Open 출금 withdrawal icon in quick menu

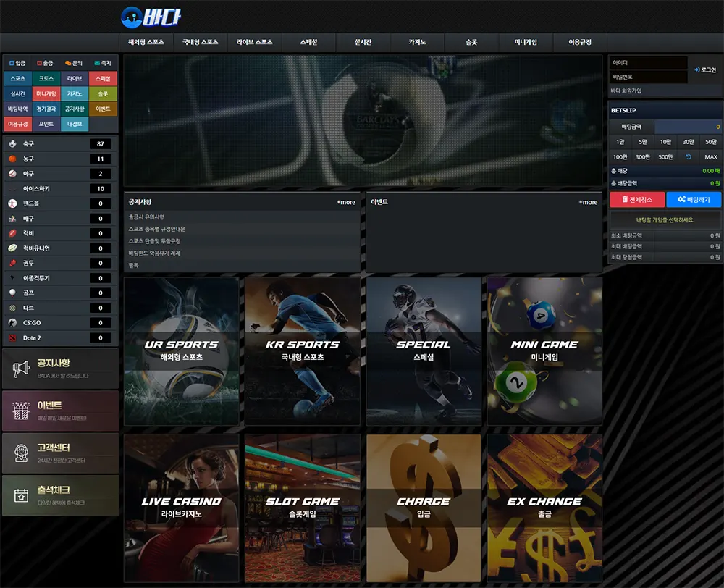(40, 63)
